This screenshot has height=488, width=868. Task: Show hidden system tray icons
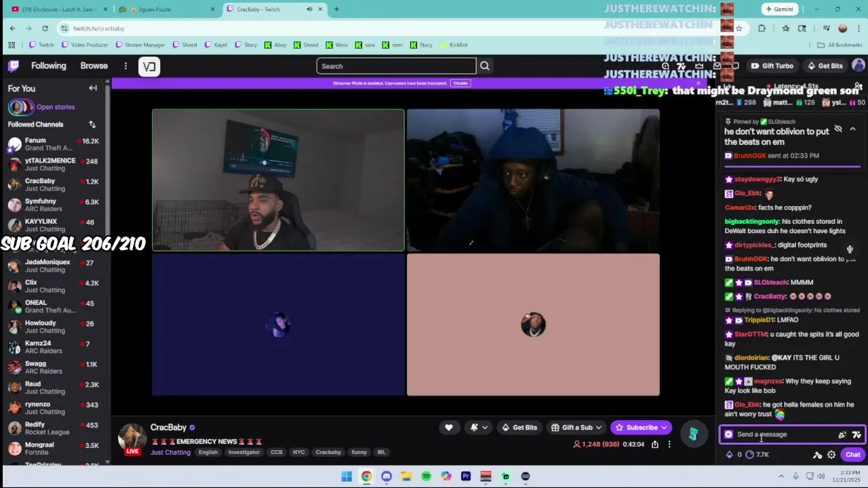[x=781, y=476]
